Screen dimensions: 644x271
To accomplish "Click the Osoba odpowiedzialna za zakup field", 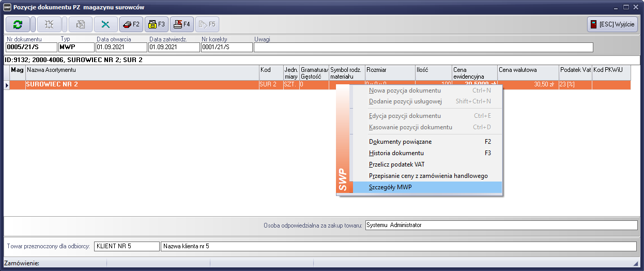I will click(501, 225).
